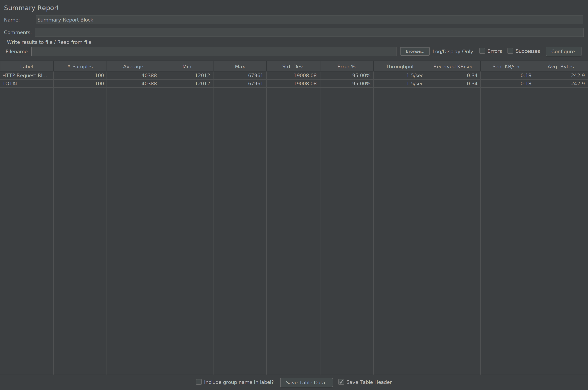Click the Std. Dev. column header
The height and width of the screenshot is (390, 588).
(x=293, y=66)
